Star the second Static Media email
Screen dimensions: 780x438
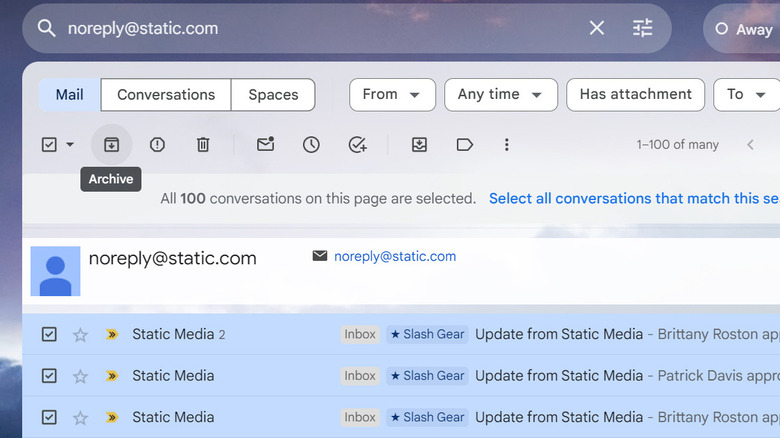[80, 376]
